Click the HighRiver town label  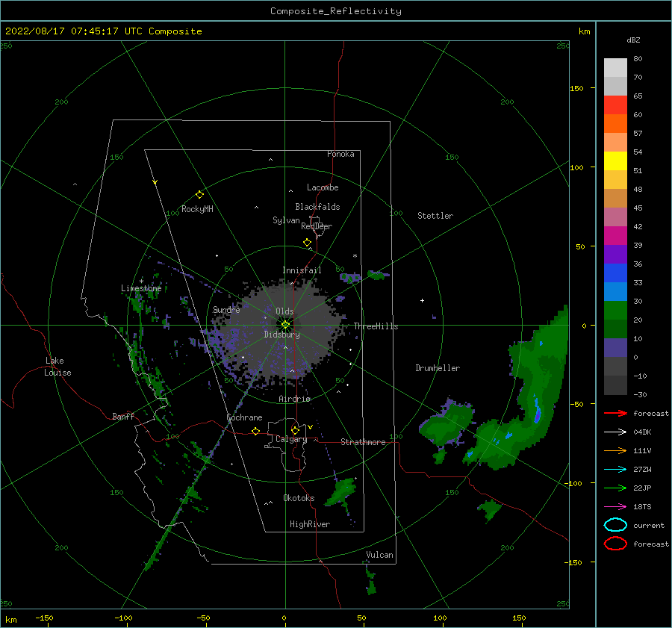pyautogui.click(x=310, y=524)
